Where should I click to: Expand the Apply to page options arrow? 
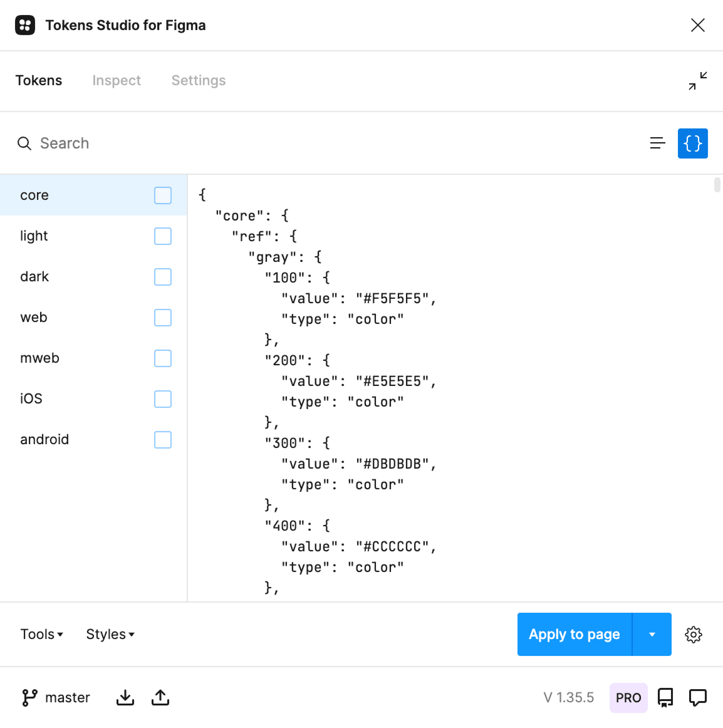[652, 635]
